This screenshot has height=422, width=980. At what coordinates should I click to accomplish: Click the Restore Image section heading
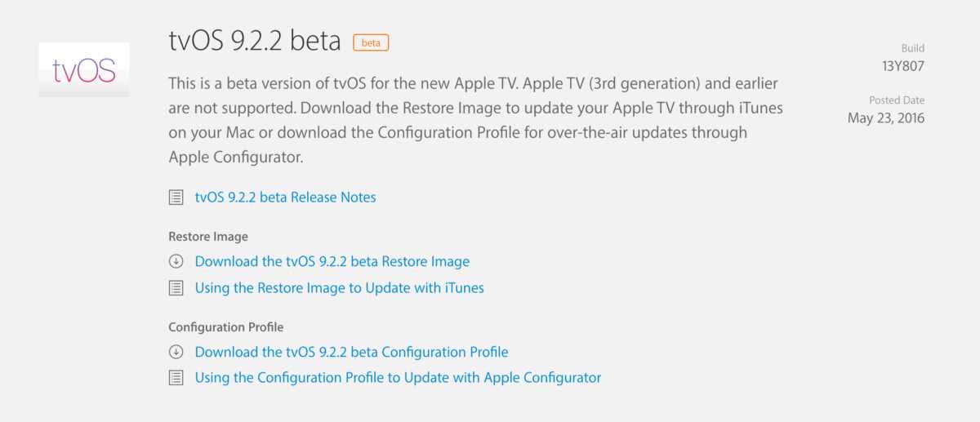tap(208, 237)
